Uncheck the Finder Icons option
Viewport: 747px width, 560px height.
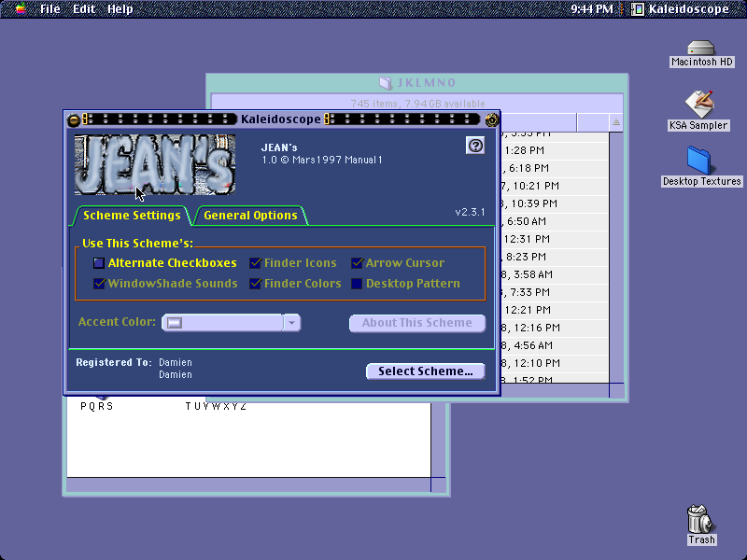coord(293,263)
